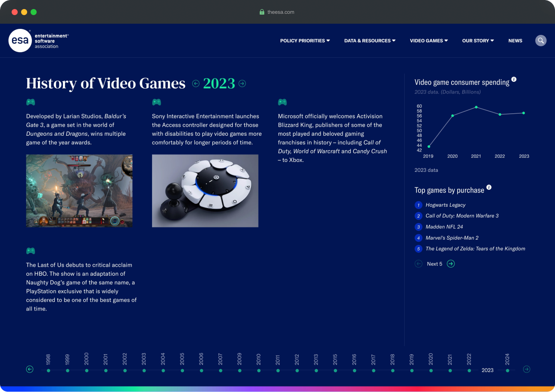The width and height of the screenshot is (555, 392).
Task: Jump to 2009 on the timeline
Action: [240, 363]
